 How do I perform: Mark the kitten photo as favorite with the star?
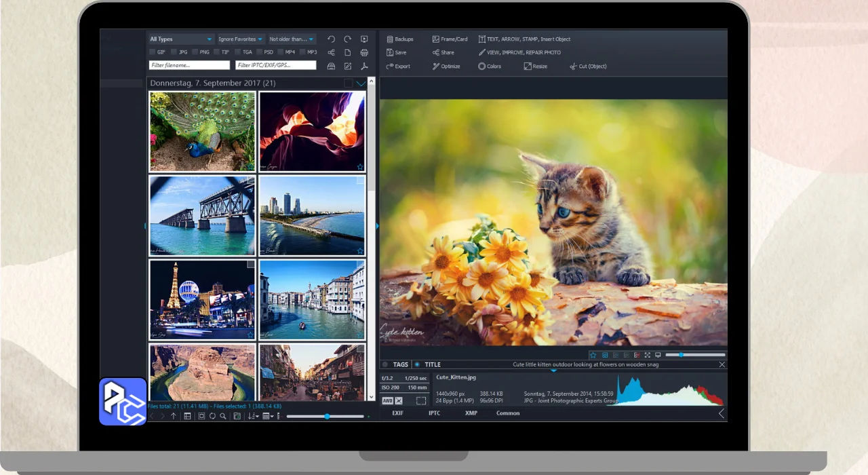click(593, 355)
